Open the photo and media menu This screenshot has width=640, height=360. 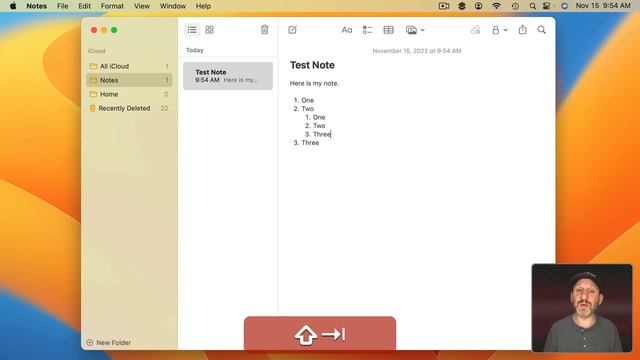(x=415, y=30)
